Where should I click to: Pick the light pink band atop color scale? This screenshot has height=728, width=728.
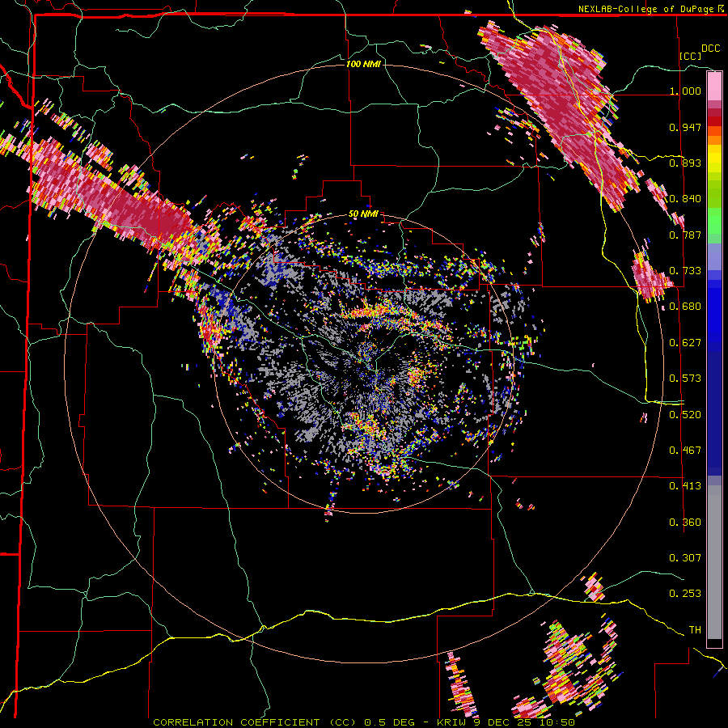[714, 86]
